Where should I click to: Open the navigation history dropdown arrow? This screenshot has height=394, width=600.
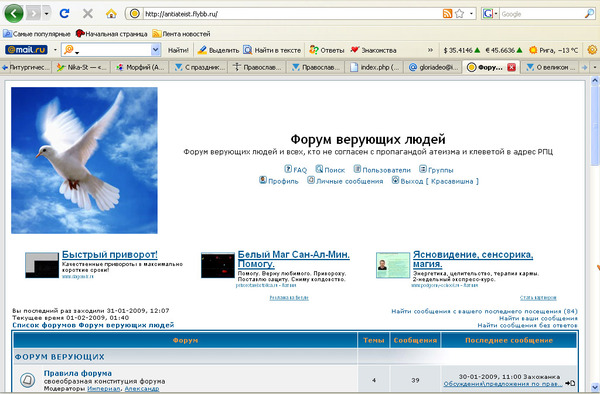pyautogui.click(x=46, y=14)
